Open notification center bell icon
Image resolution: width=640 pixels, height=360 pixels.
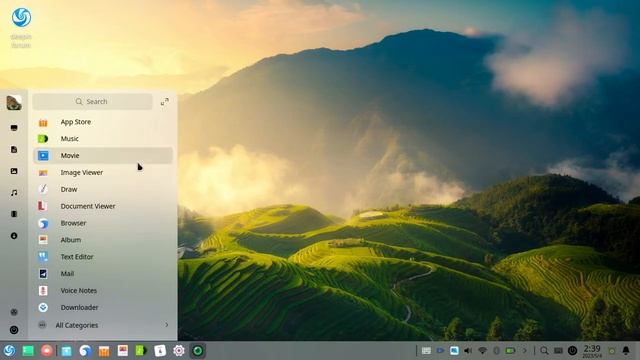click(x=626, y=351)
